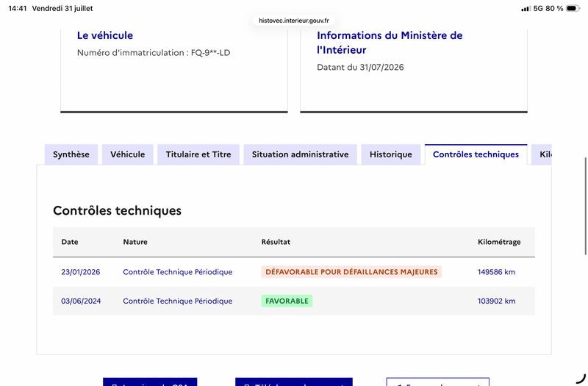Viewport: 588px width, 386px height.
Task: Click the green FAVORABLE badge
Action: (287, 301)
